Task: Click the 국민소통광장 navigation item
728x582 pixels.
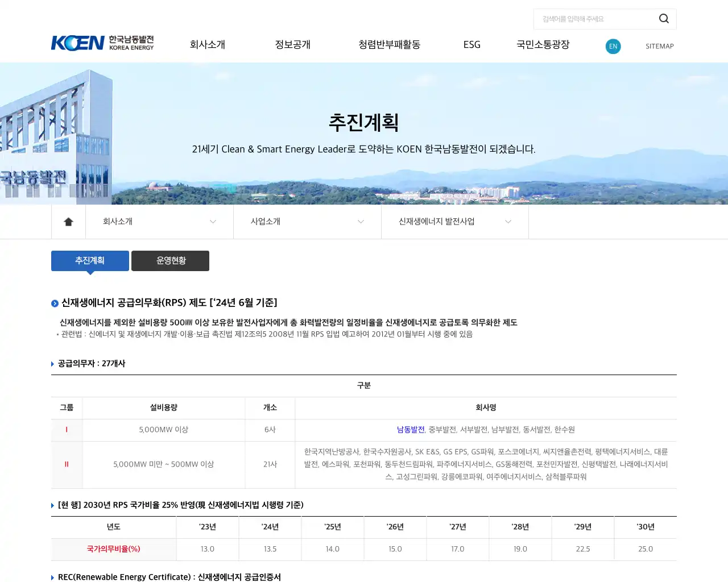Action: [543, 44]
